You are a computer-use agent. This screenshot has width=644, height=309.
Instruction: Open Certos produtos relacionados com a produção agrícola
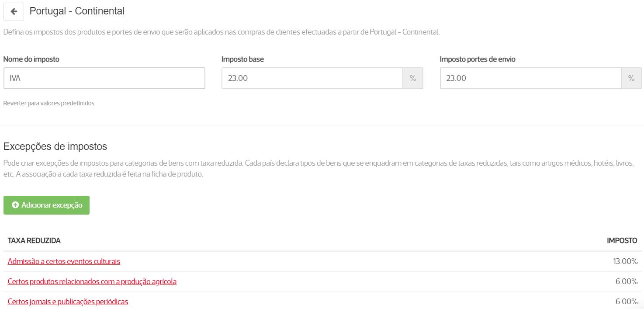[x=92, y=281]
